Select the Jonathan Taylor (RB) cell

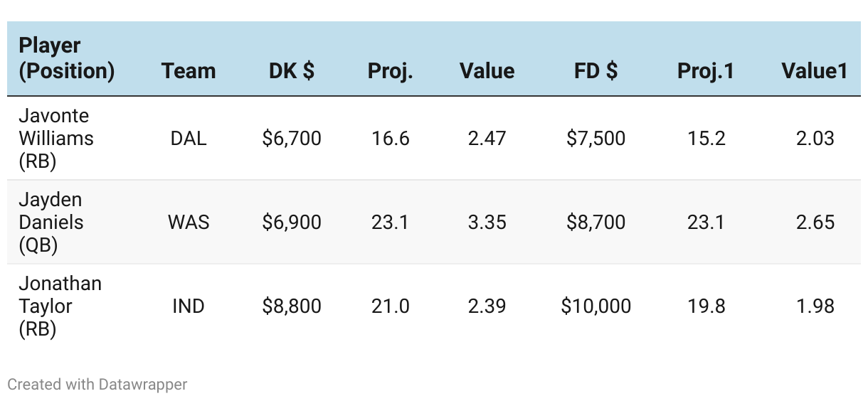60,306
